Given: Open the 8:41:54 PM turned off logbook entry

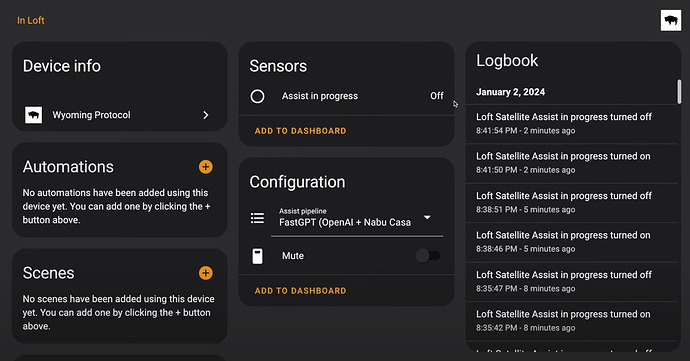Looking at the screenshot, I should tap(571, 124).
